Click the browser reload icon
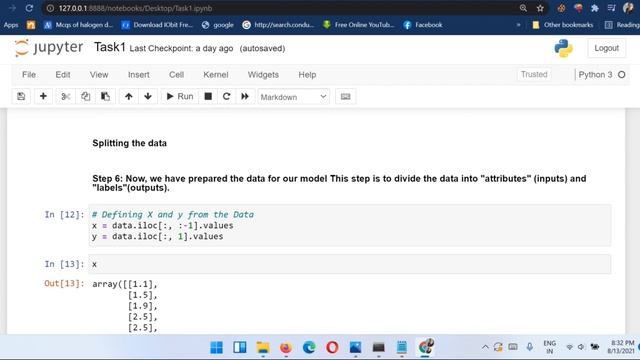 pyautogui.click(x=29, y=8)
